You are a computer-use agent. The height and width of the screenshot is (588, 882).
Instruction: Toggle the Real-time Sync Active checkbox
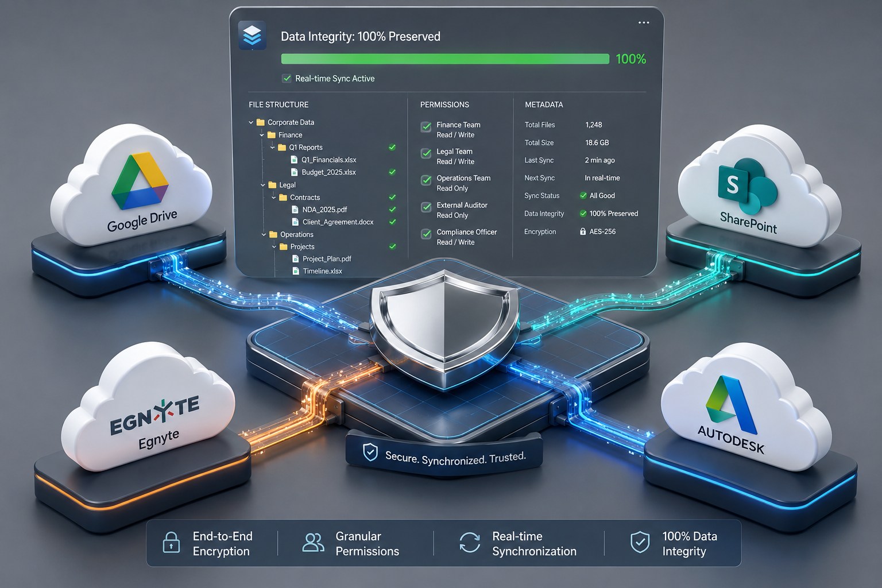(287, 79)
